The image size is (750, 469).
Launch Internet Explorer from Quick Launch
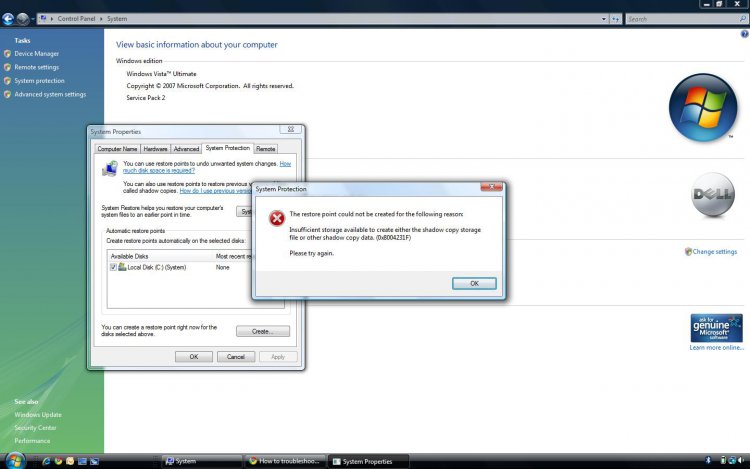pos(46,461)
